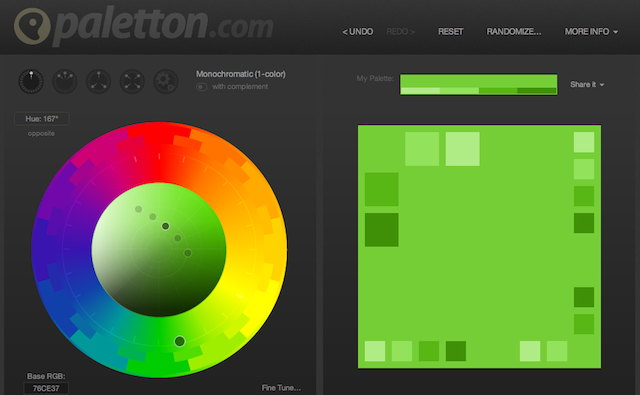640x395 pixels.
Task: Click the Hue 167° value box
Action: (42, 119)
